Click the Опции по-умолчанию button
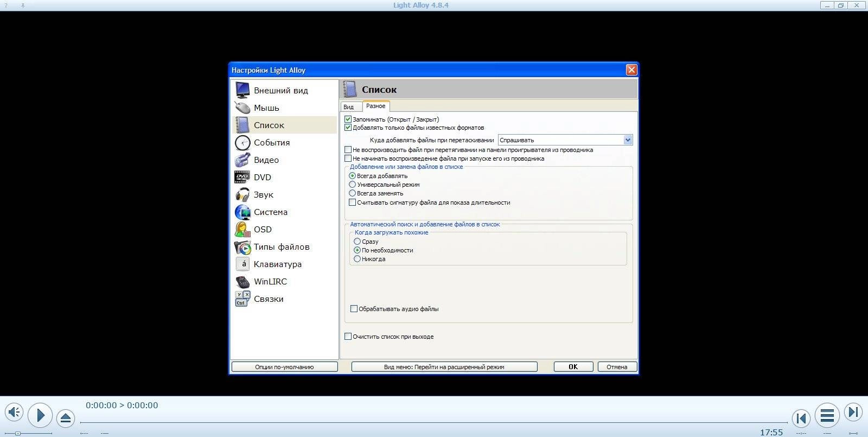The height and width of the screenshot is (437, 868). (284, 367)
